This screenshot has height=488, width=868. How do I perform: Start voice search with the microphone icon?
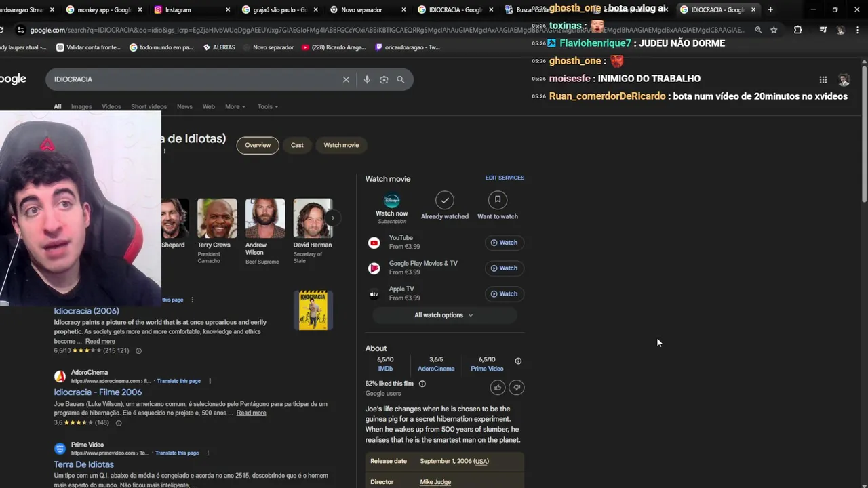(x=367, y=79)
